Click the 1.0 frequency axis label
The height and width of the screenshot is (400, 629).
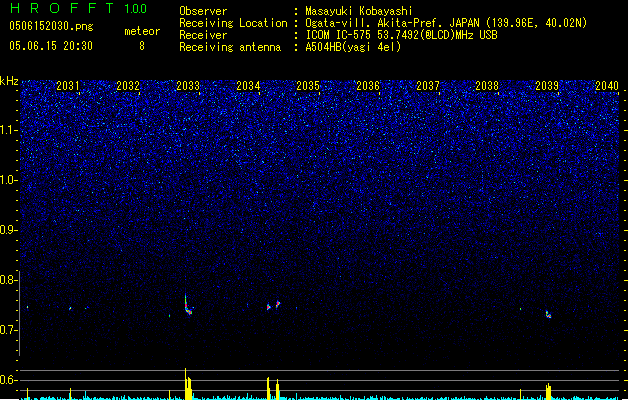pos(8,180)
